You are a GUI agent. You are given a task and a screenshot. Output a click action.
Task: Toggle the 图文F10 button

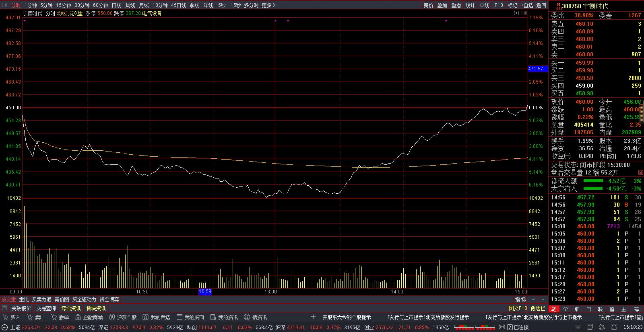click(518, 308)
